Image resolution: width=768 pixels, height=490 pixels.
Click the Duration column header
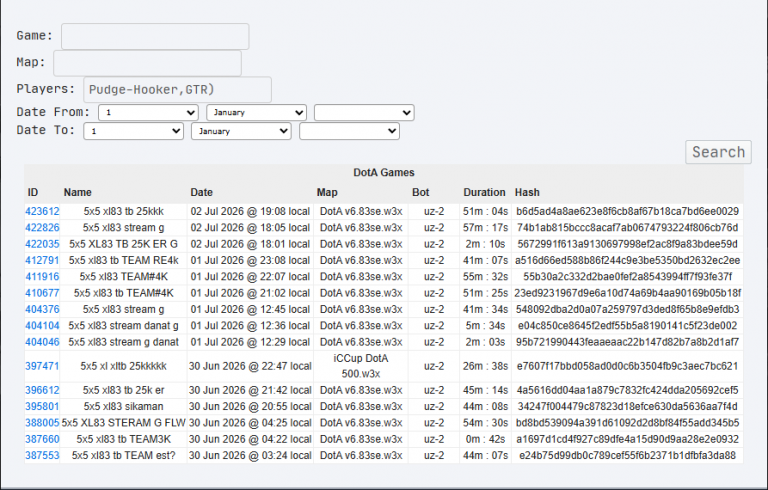[484, 192]
